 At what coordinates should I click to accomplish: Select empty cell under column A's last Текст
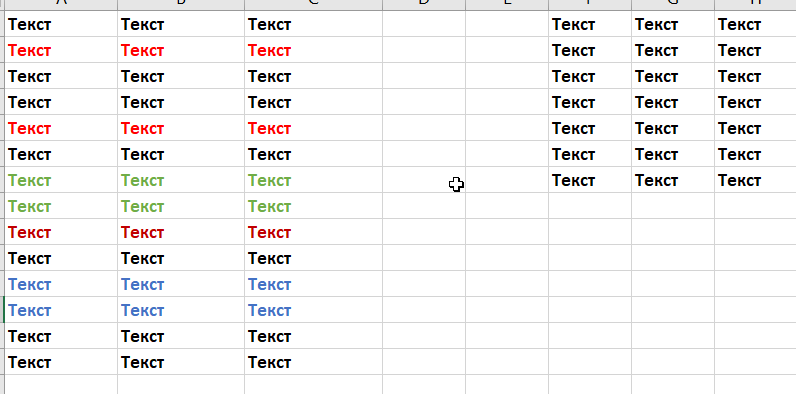click(x=61, y=384)
